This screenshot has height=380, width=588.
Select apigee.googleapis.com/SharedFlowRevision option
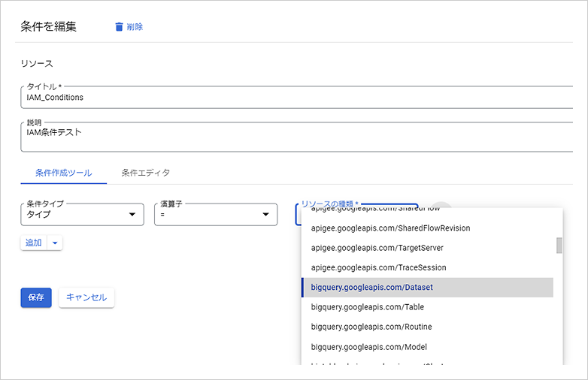pos(428,228)
